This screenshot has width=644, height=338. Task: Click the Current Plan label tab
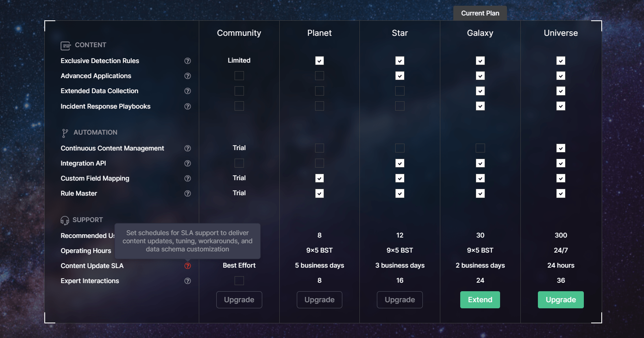click(x=480, y=13)
